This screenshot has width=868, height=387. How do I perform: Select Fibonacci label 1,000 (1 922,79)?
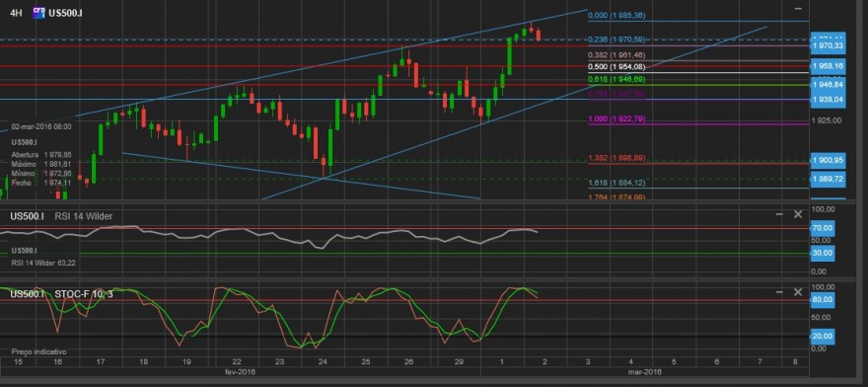pyautogui.click(x=616, y=119)
